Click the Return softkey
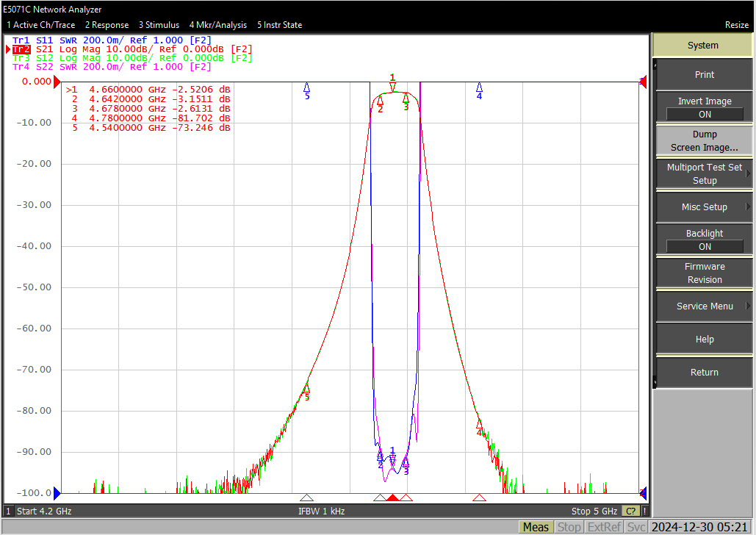Screen dimensions: 756x535 (705, 373)
